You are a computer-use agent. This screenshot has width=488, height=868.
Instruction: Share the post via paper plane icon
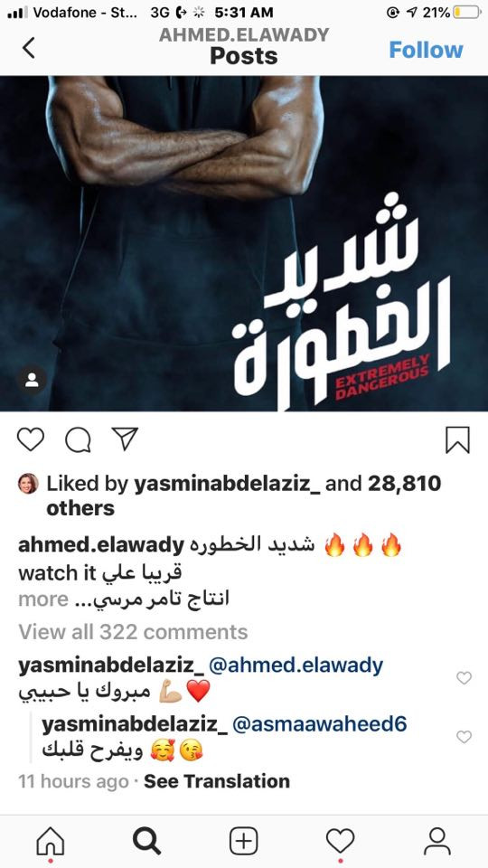click(125, 439)
